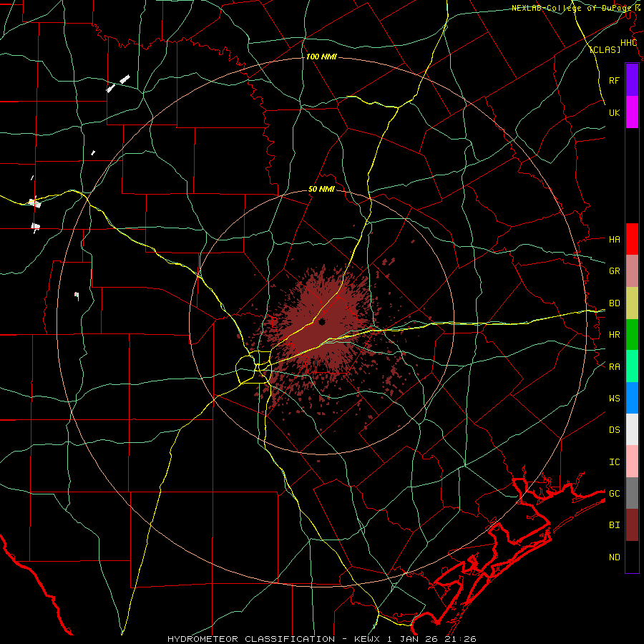Click the "KEWX" radar site identifier
This screenshot has height=644, width=644.
[368, 639]
